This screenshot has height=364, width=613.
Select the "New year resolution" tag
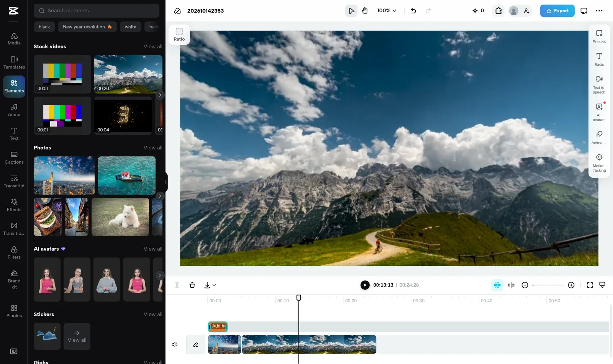87,27
